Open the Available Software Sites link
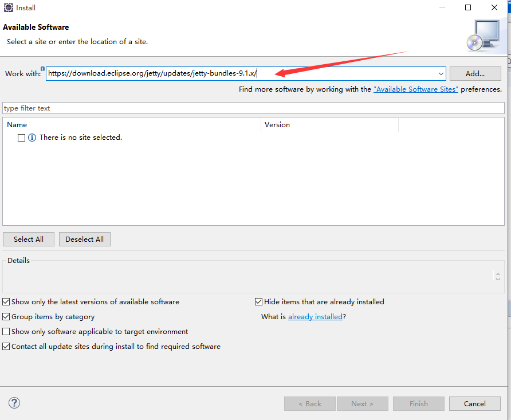Viewport: 511px width, 420px height. [415, 89]
